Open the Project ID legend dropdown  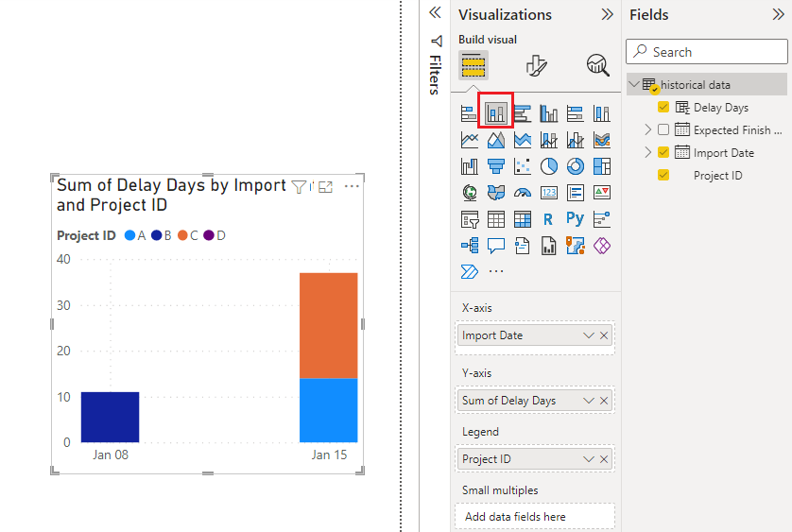[588, 459]
